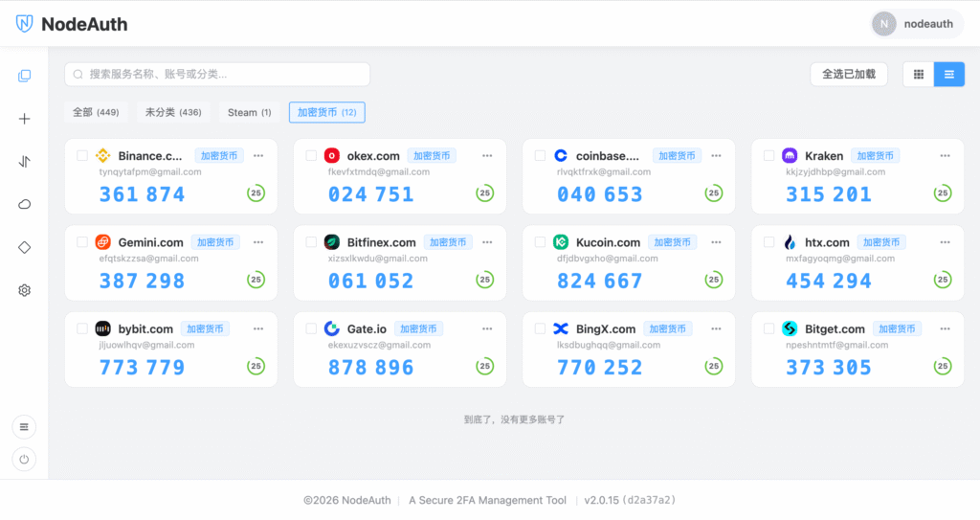Select the 加密货币 (12) category tab
Viewport: 980px width, 520px height.
tap(327, 112)
